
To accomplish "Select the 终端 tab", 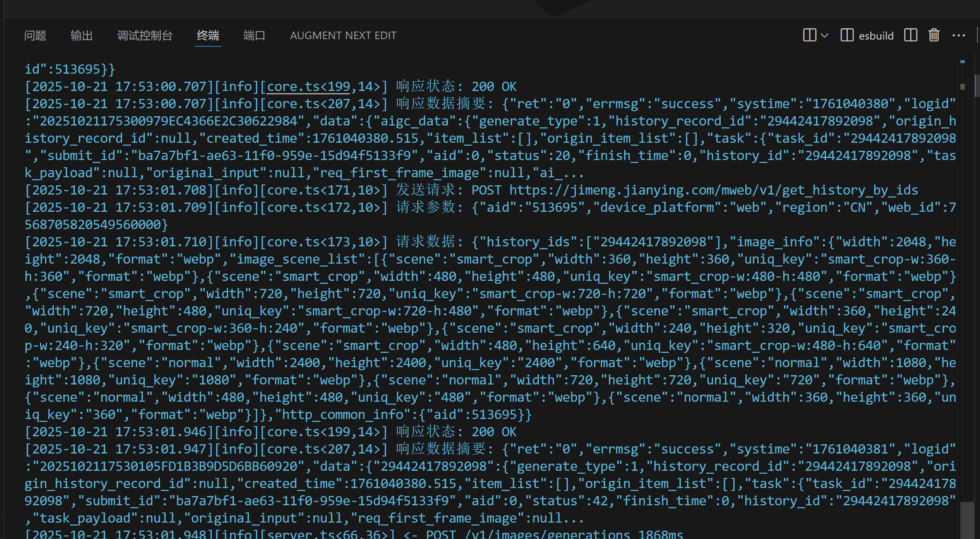I will [x=208, y=35].
